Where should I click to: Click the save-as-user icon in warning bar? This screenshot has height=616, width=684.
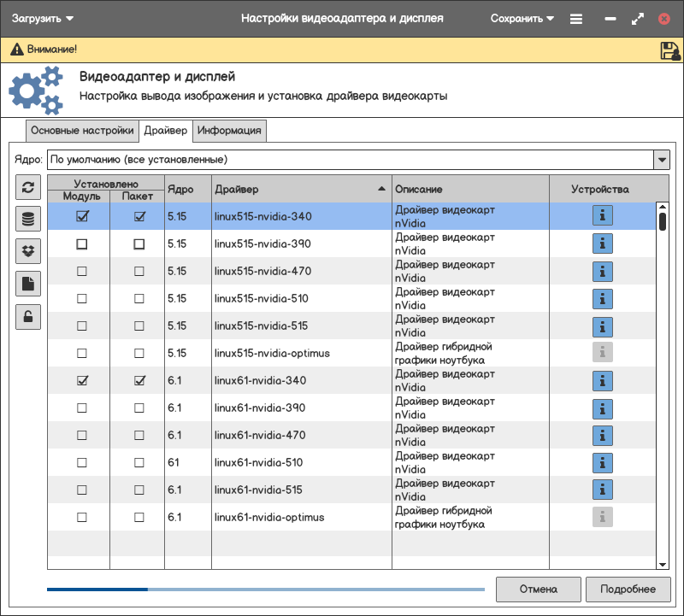(669, 50)
